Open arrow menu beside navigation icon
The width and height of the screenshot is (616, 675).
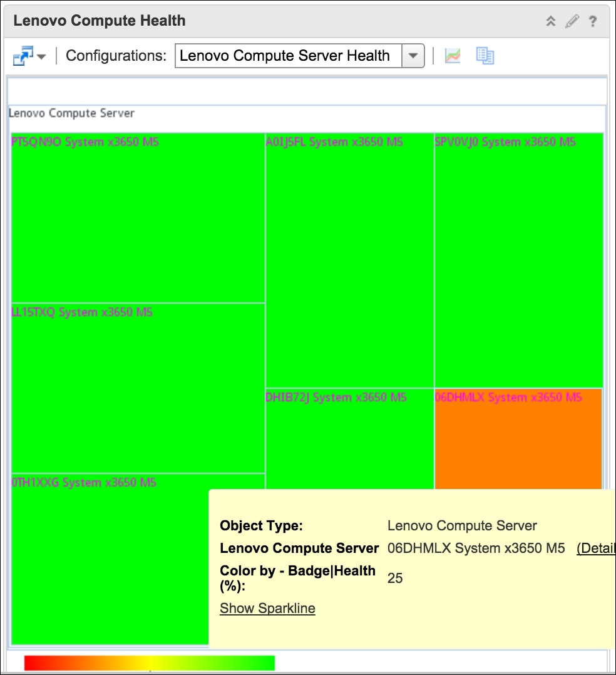[x=42, y=56]
